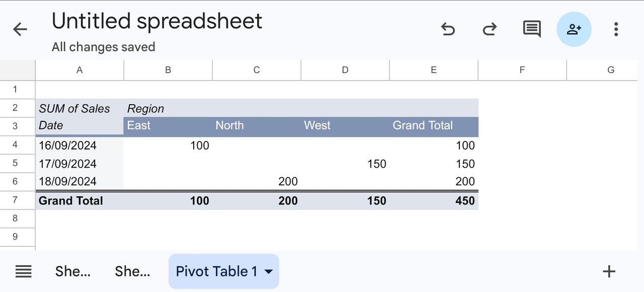This screenshot has height=292, width=644.
Task: Tap the back arrow icon
Action: [x=20, y=29]
